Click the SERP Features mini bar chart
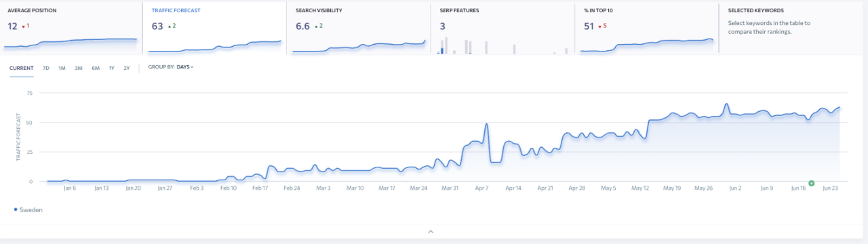This screenshot has width=868, height=244. (x=502, y=46)
